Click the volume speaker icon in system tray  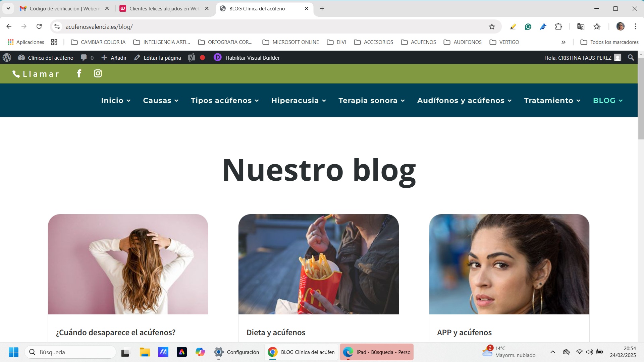589,352
